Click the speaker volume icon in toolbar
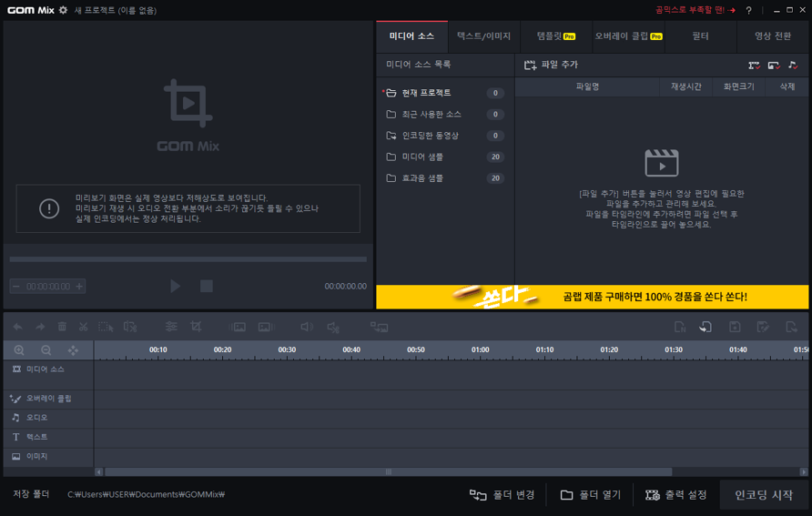The height and width of the screenshot is (516, 812). [307, 327]
